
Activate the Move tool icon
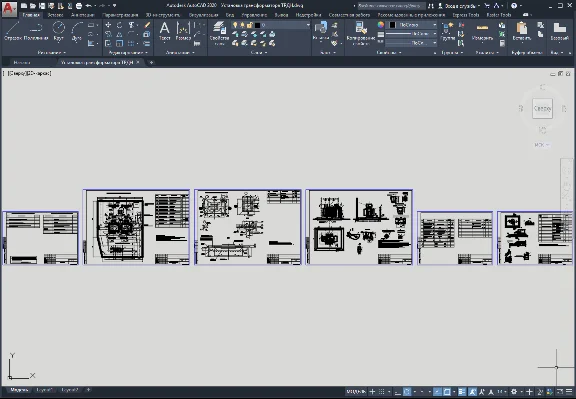click(x=108, y=25)
